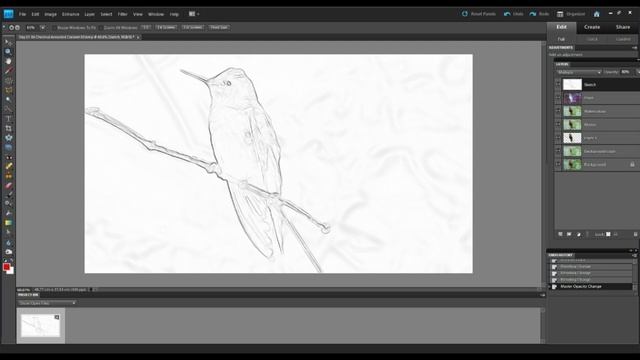This screenshot has height=360, width=640.
Task: Delete layer with the trash icon
Action: coord(636,234)
